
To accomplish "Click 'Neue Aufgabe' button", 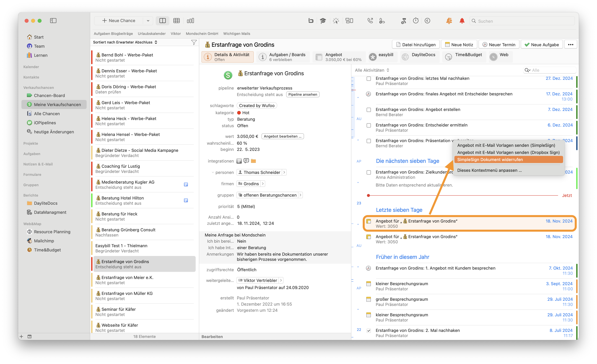I will [542, 45].
